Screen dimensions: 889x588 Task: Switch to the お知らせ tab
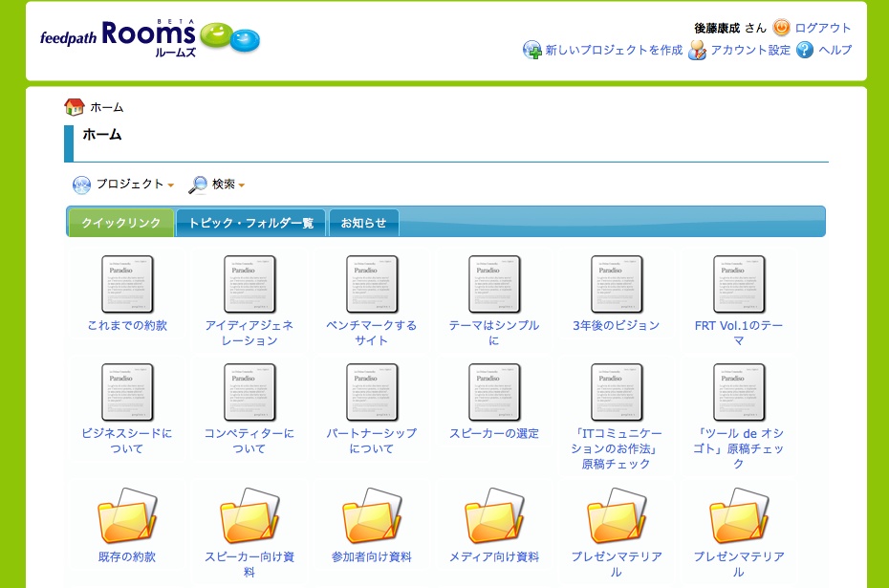coord(363,223)
